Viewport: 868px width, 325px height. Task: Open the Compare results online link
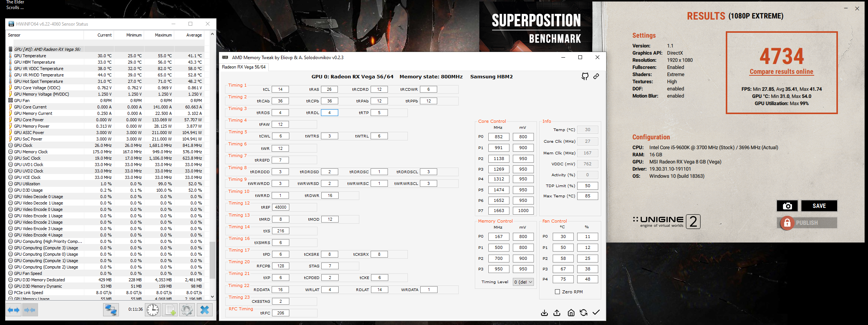pyautogui.click(x=781, y=72)
